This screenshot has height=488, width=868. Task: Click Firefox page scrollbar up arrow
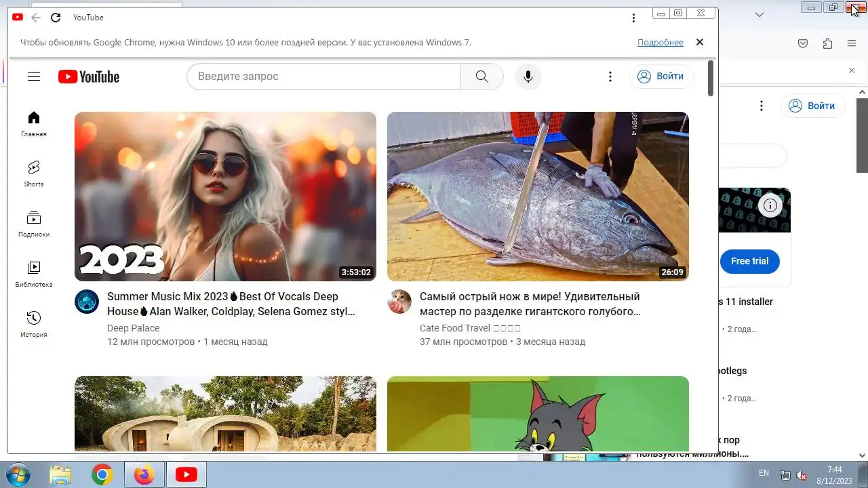click(x=862, y=91)
